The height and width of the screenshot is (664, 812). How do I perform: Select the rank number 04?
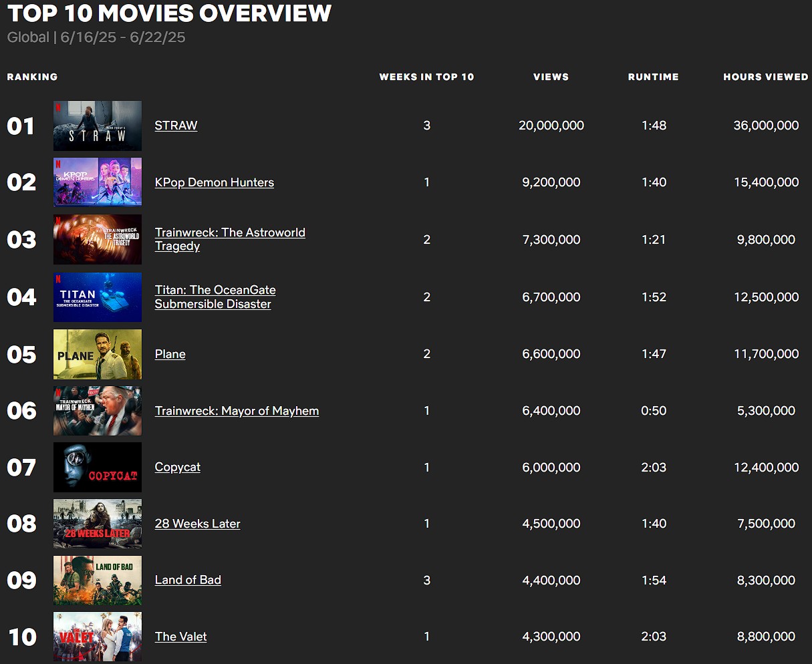pyautogui.click(x=21, y=297)
